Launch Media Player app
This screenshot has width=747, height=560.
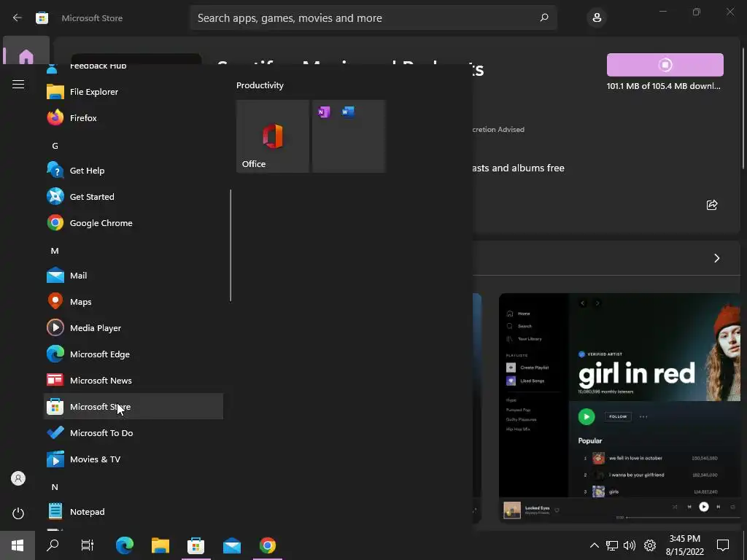pyautogui.click(x=133, y=327)
